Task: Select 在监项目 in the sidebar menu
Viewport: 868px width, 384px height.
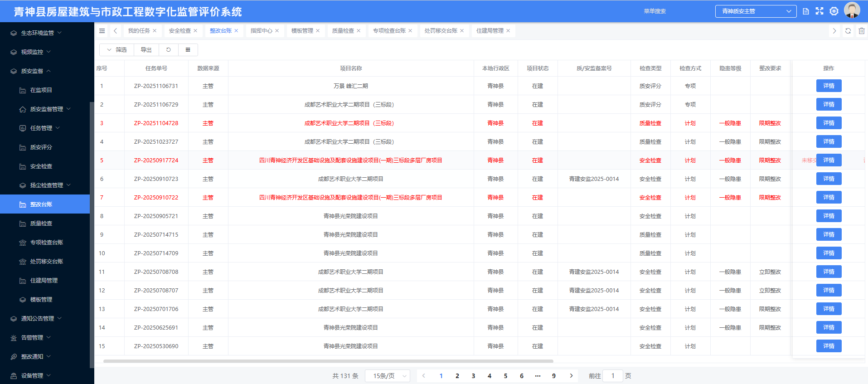Action: pos(41,90)
